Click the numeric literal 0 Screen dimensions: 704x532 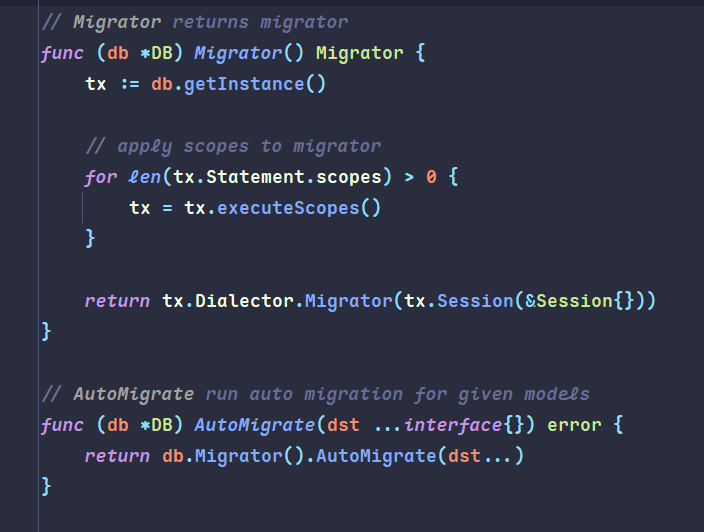431,177
